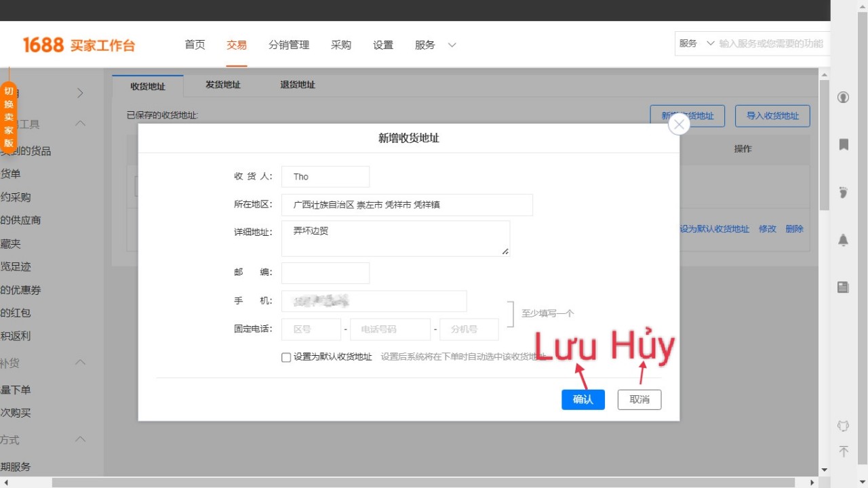This screenshot has height=488, width=868.
Task: Switch to the 收货地址 tab
Action: tap(148, 86)
